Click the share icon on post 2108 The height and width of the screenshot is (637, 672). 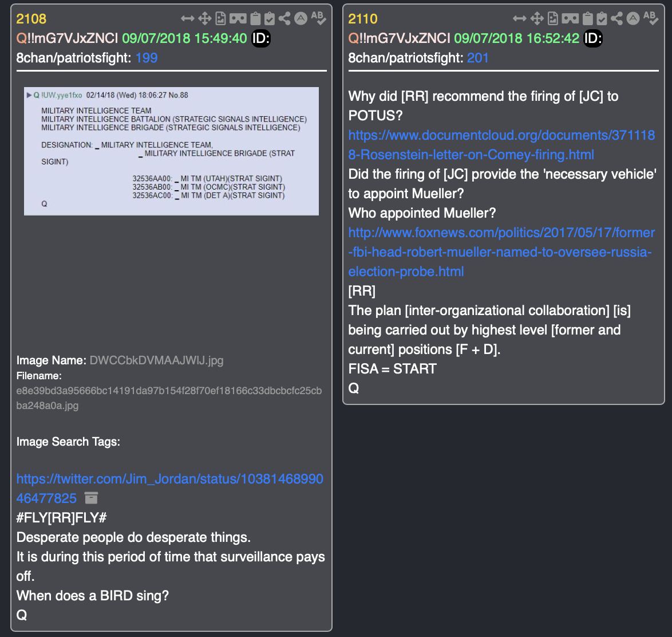coord(284,18)
